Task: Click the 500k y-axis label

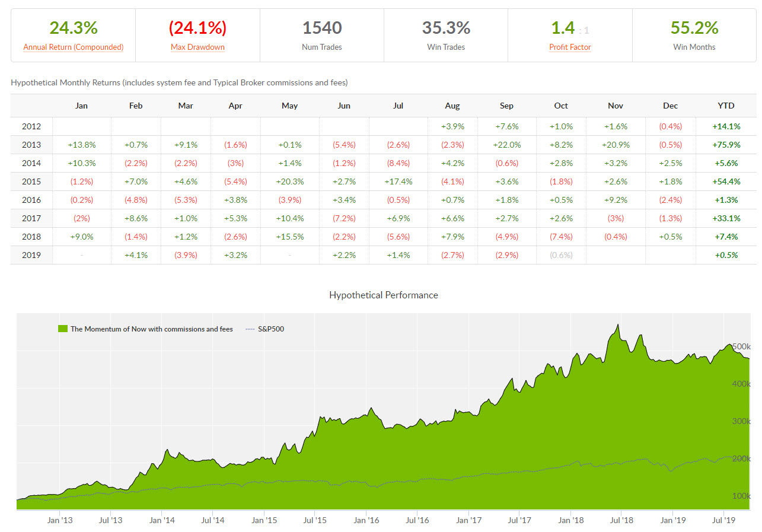Action: click(x=741, y=346)
